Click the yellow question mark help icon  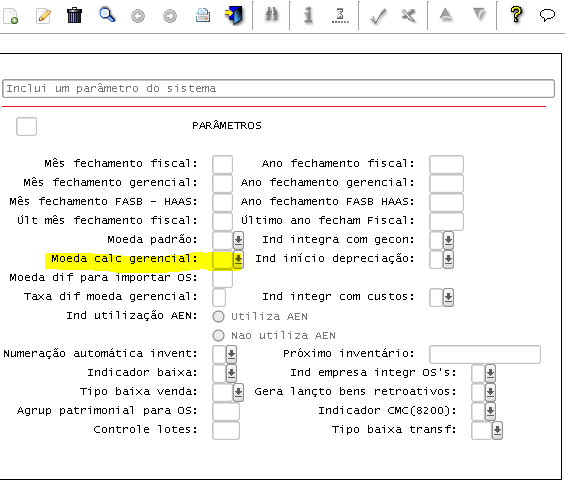[x=516, y=15]
